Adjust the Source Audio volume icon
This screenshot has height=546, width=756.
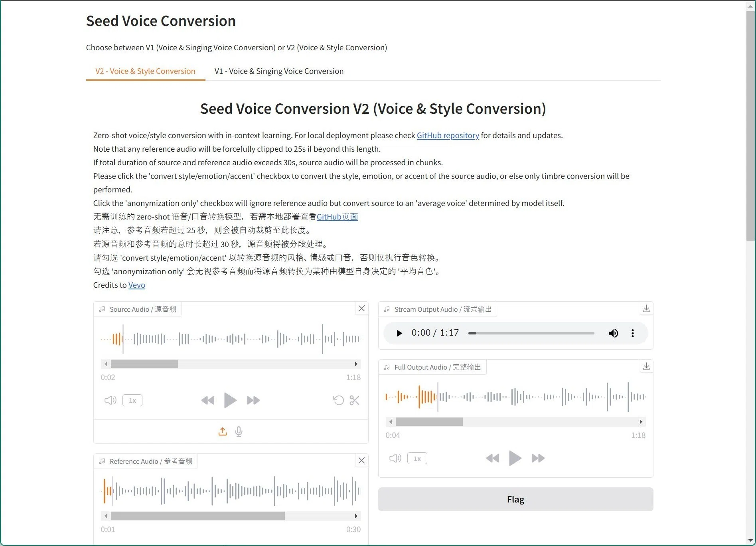110,400
